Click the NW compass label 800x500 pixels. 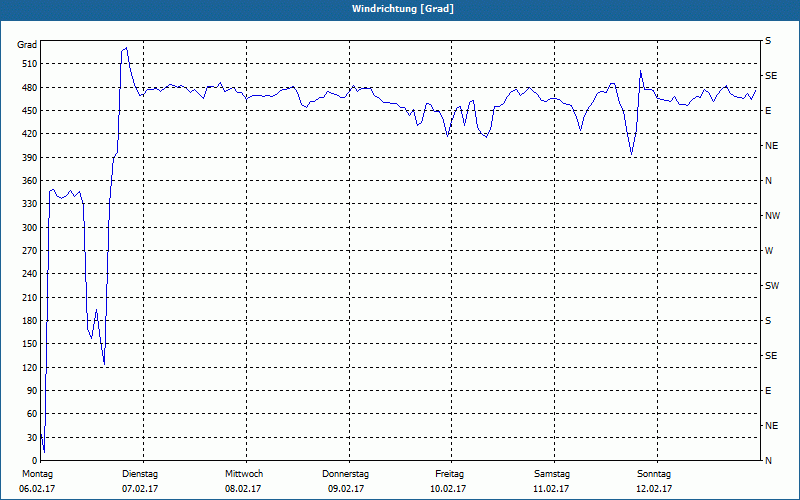point(772,216)
